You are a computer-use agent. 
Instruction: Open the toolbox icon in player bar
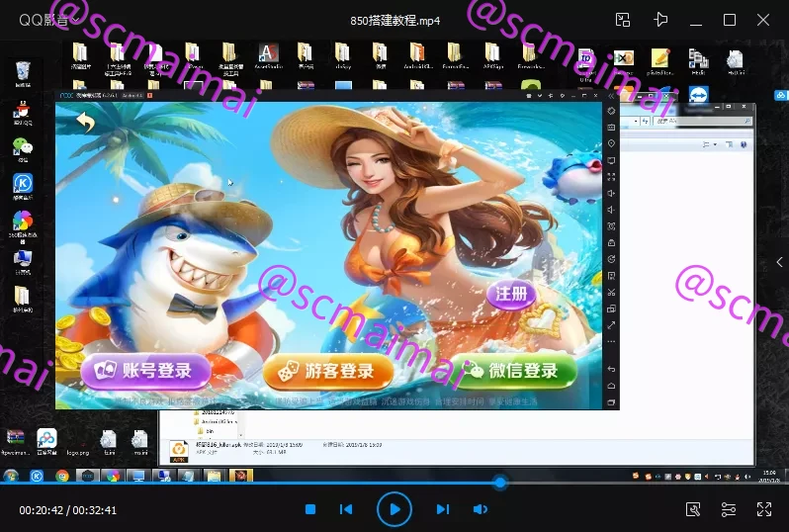point(693,509)
